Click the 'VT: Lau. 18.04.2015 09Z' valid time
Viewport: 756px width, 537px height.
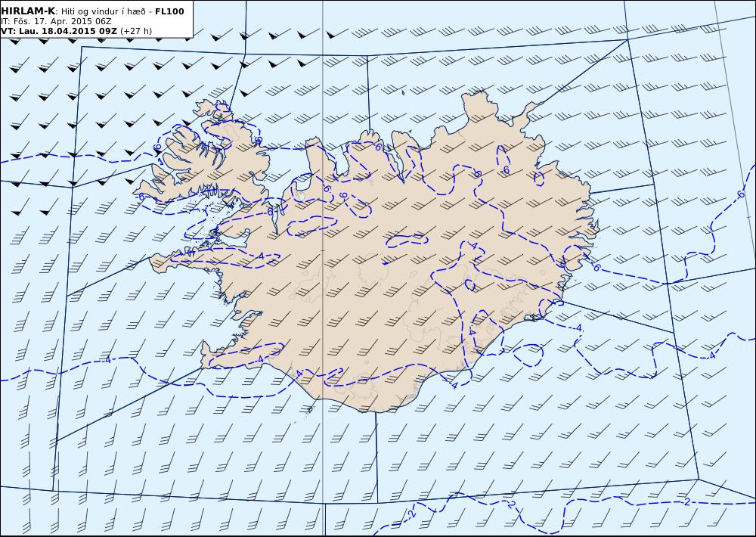[59, 31]
